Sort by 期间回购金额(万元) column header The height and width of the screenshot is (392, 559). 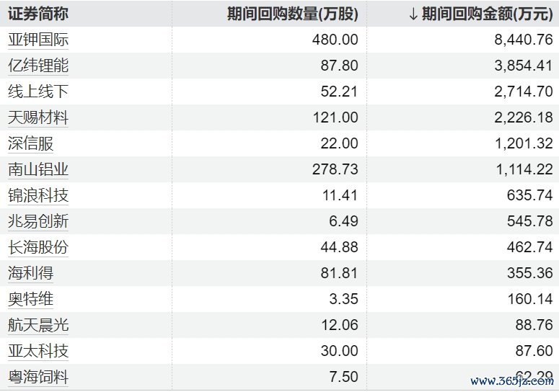pyautogui.click(x=463, y=14)
